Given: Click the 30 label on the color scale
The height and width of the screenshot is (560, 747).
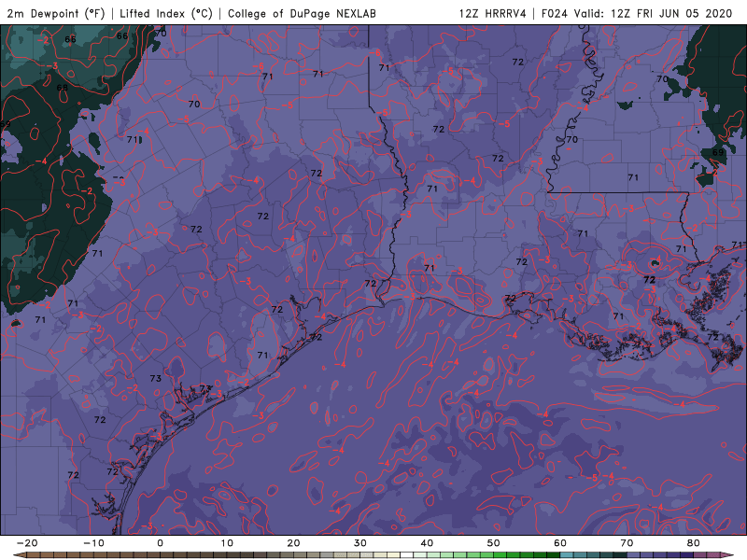Looking at the screenshot, I should point(360,543).
